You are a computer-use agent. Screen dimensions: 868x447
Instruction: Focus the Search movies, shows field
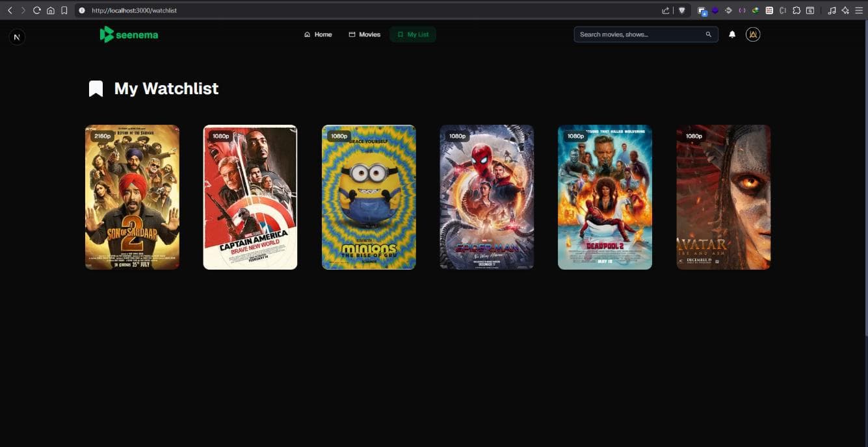click(x=637, y=34)
